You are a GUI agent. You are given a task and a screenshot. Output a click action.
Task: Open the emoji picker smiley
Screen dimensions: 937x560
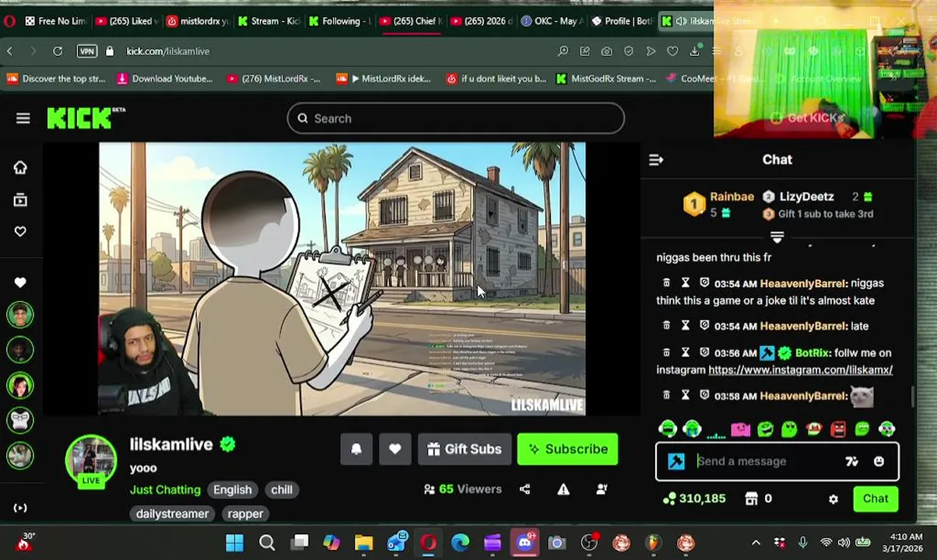pyautogui.click(x=879, y=461)
